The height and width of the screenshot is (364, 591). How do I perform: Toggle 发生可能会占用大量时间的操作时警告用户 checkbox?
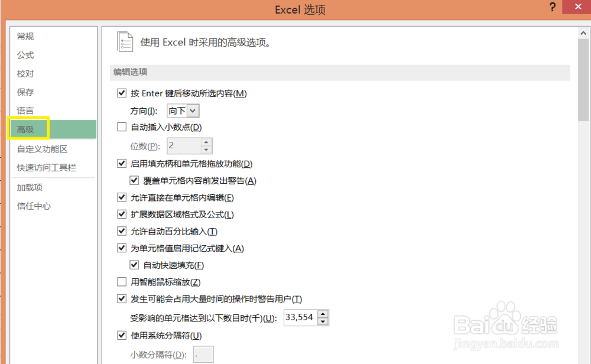pyautogui.click(x=121, y=298)
